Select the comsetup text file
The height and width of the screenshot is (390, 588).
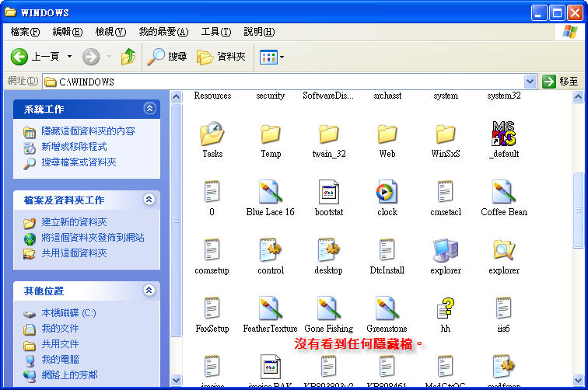[212, 256]
